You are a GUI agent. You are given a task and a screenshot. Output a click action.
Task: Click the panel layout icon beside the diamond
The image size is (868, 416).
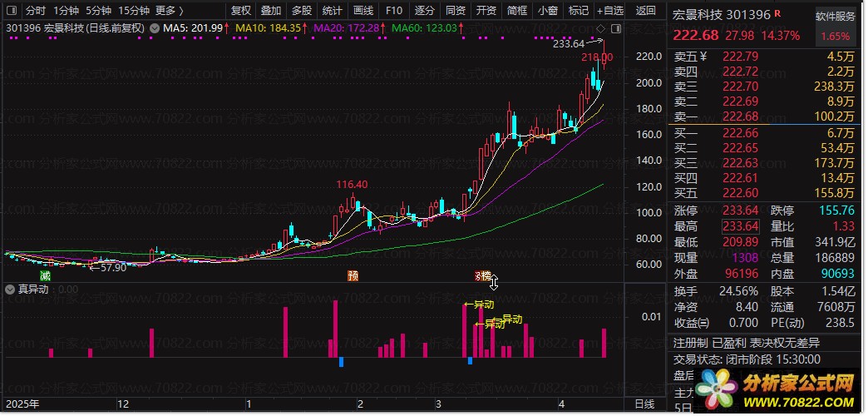616,28
